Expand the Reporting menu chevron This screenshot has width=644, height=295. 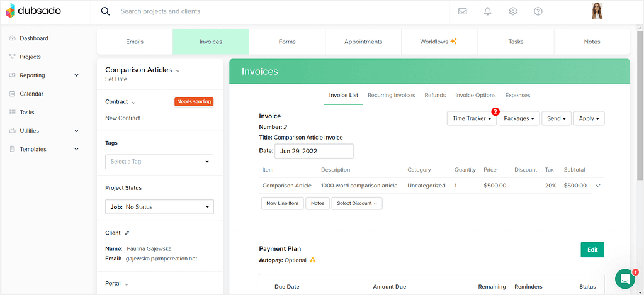(76, 75)
